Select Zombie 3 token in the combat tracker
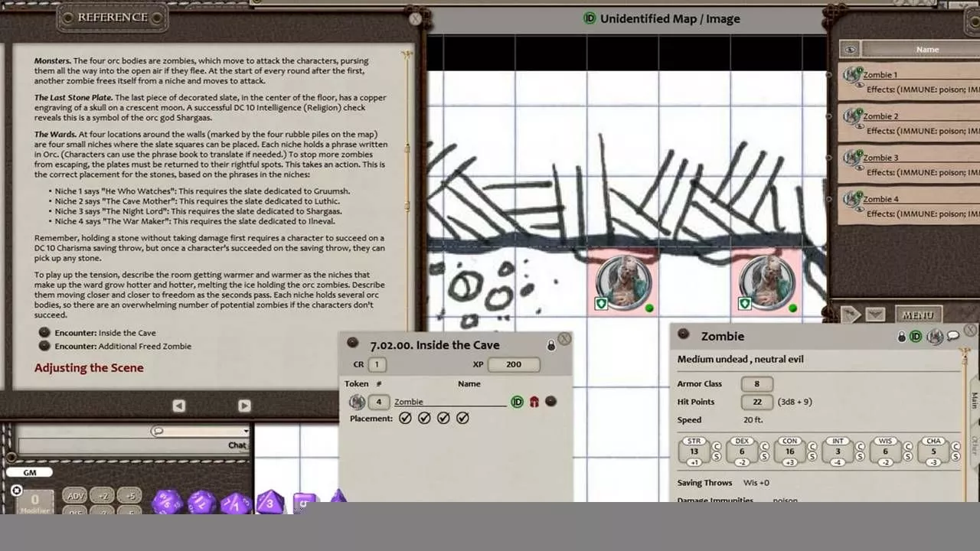Screen dimensions: 980x551 851,157
